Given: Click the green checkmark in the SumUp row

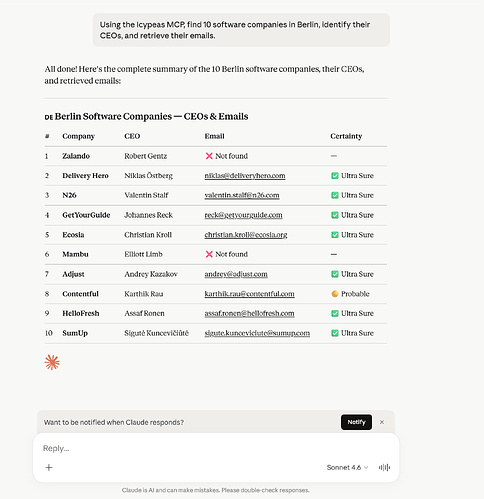Looking at the screenshot, I should 335,333.
